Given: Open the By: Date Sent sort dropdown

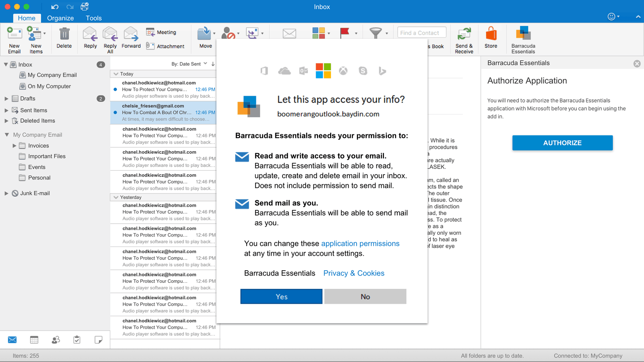Looking at the screenshot, I should (189, 64).
